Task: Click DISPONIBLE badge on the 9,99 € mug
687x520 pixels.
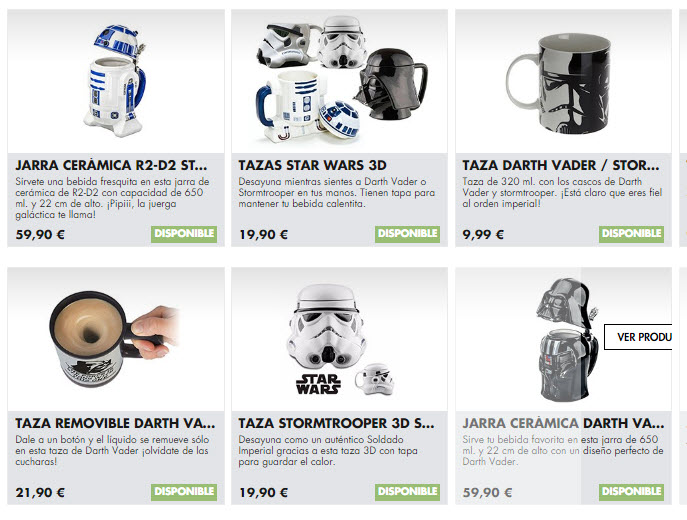Action: click(x=631, y=234)
